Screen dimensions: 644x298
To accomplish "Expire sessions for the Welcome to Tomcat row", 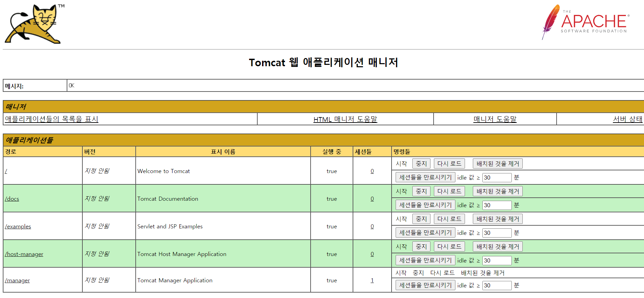I will coord(425,178).
